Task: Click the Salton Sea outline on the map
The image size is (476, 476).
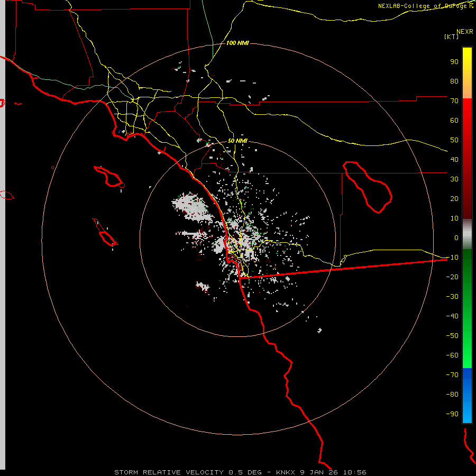Action: (368, 188)
